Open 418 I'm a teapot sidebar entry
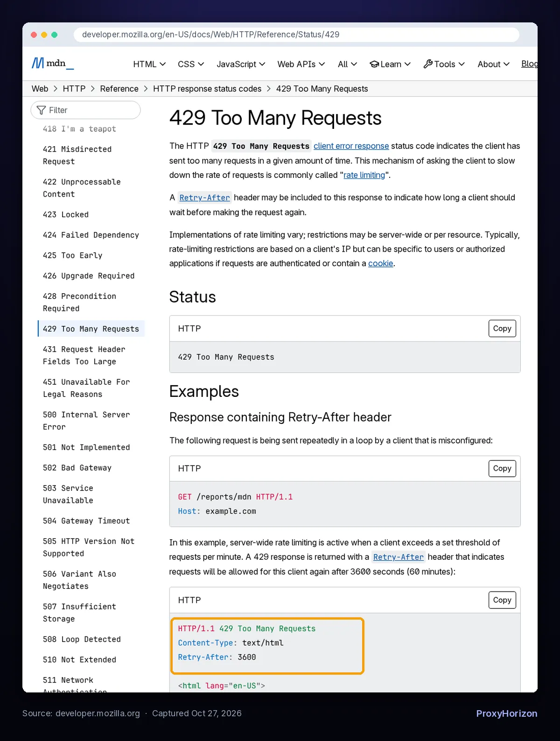This screenshot has width=560, height=741. 79,129
